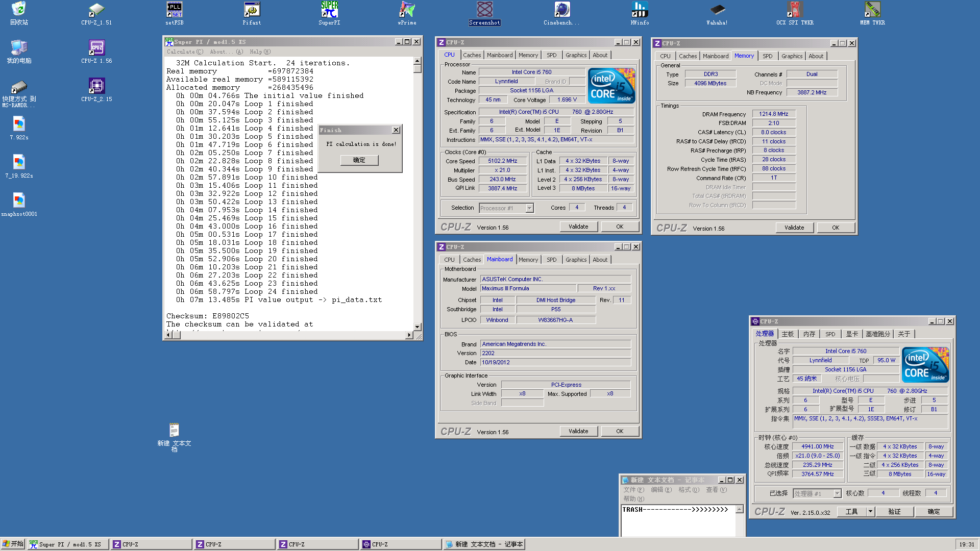Image resolution: width=980 pixels, height=551 pixels.
Task: Click Validate in CPU-Z processor window
Action: (578, 227)
